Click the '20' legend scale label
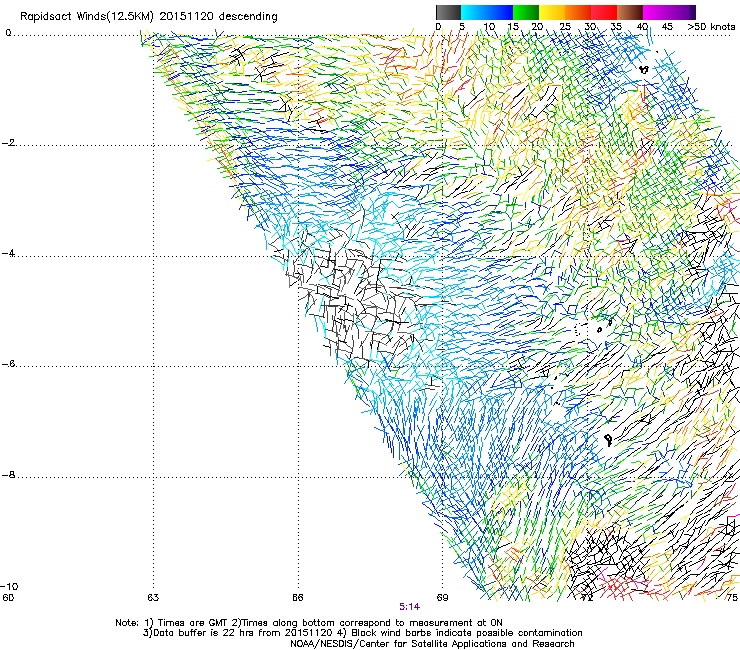Screen dimensions: 740x650 click(538, 26)
